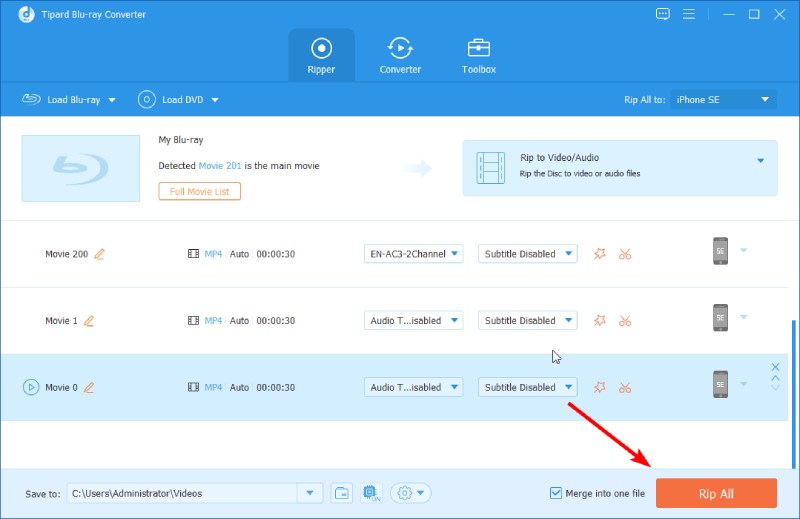Viewport: 800px width, 519px height.
Task: Expand output format arrow for Movie 1
Action: (743, 317)
